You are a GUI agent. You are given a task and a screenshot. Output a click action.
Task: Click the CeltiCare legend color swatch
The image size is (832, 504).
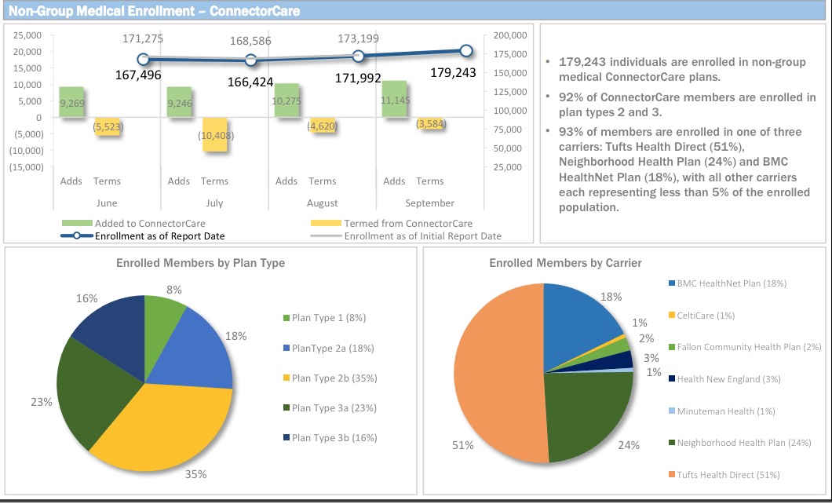click(672, 316)
